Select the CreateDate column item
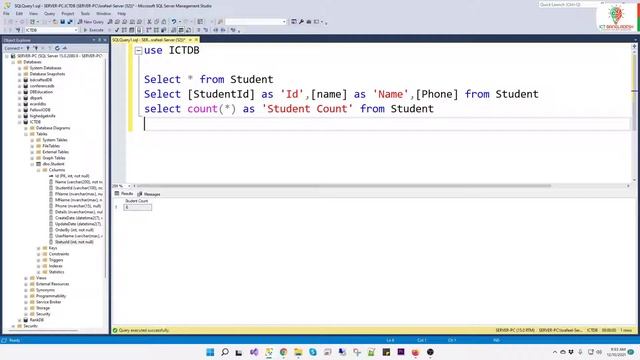Image resolution: width=640 pixels, height=360 pixels. tap(78, 218)
